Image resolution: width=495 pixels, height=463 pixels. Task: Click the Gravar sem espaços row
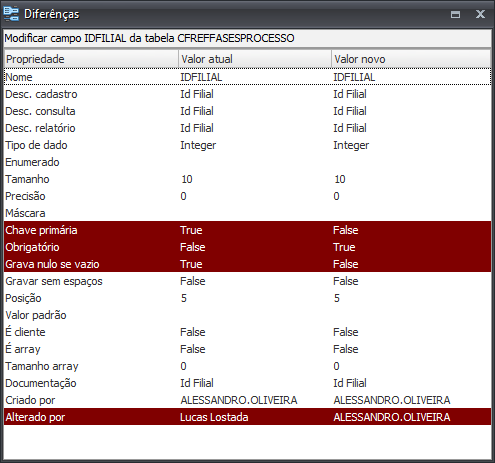point(247,281)
